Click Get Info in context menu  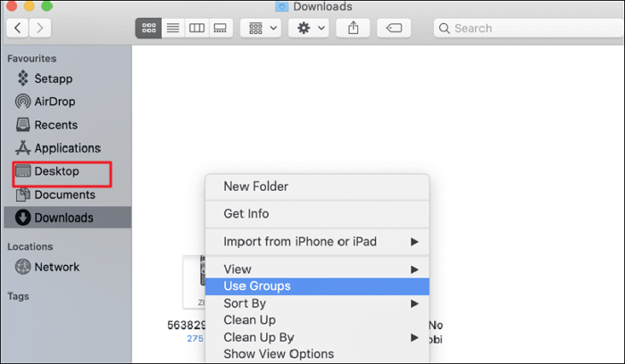(246, 214)
